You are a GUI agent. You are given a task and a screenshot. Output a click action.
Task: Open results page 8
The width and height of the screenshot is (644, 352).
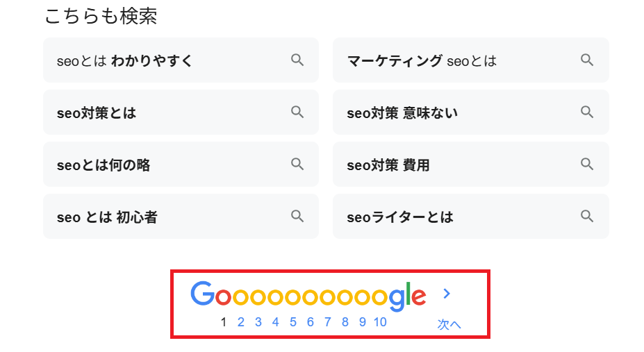click(x=345, y=322)
